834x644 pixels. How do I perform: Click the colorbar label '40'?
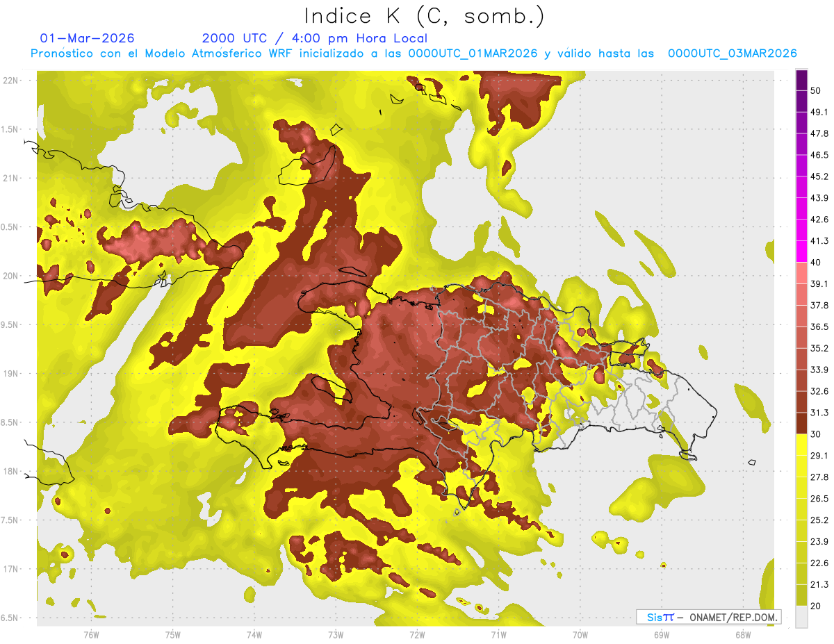(x=816, y=263)
